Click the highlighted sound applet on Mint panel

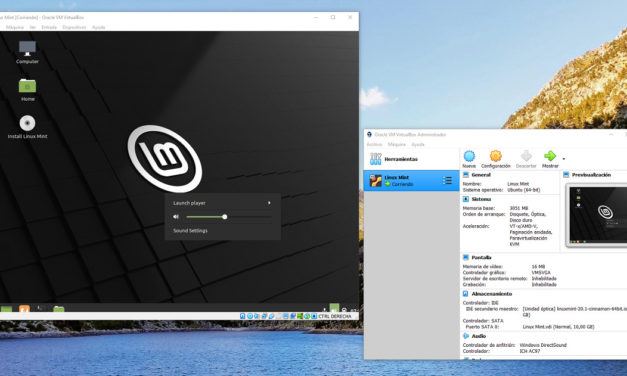(x=334, y=308)
